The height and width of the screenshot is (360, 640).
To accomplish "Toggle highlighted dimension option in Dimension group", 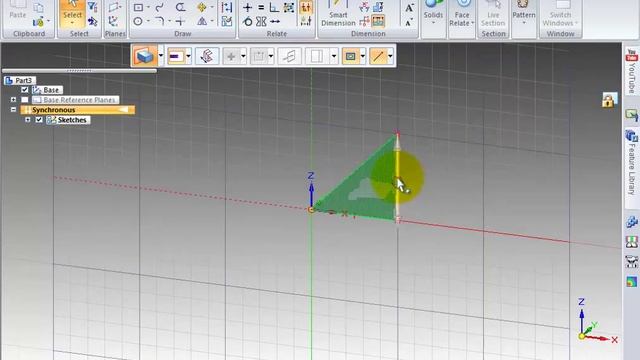I will pyautogui.click(x=378, y=21).
